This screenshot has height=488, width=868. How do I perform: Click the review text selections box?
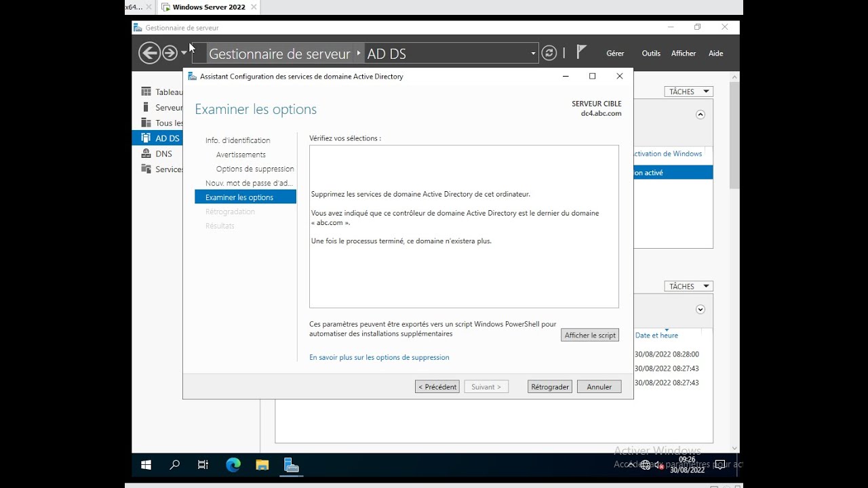(x=464, y=226)
